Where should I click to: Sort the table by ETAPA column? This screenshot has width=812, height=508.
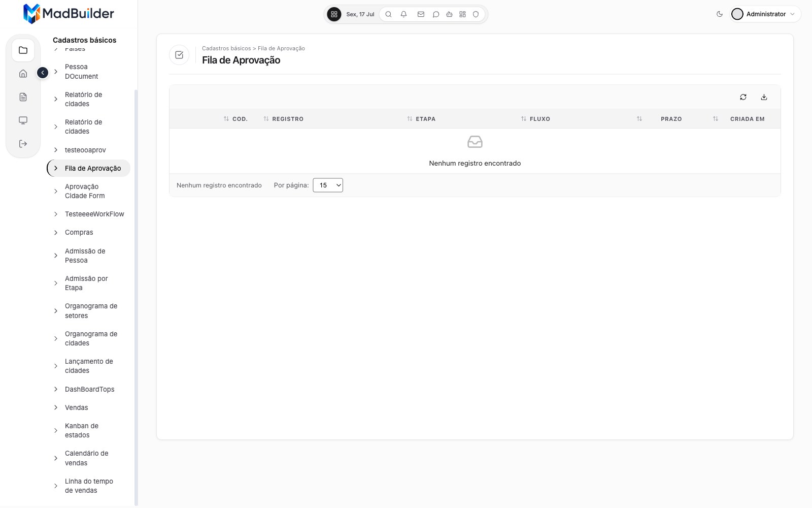[x=421, y=119]
